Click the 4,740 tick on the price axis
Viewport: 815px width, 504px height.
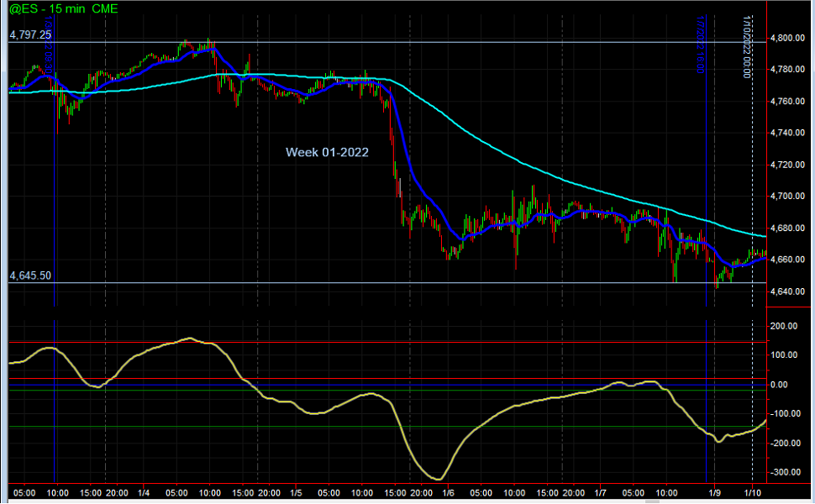pyautogui.click(x=788, y=134)
